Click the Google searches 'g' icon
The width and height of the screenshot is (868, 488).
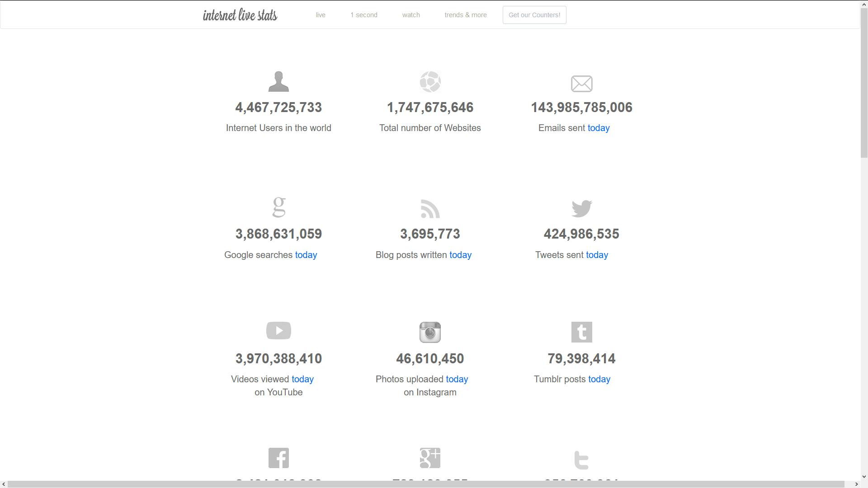(278, 208)
